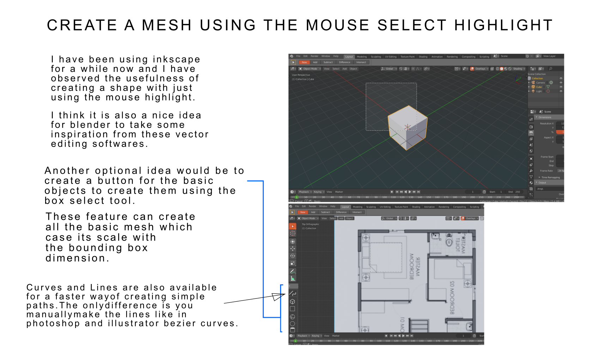Choose the Rotate tool in lower Blender toolbar
Image resolution: width=600 pixels, height=364 pixels.
point(293,256)
